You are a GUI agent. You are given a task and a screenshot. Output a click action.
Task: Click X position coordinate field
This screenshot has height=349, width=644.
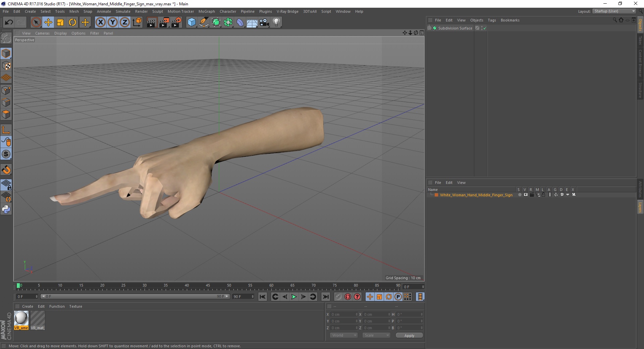(x=344, y=314)
